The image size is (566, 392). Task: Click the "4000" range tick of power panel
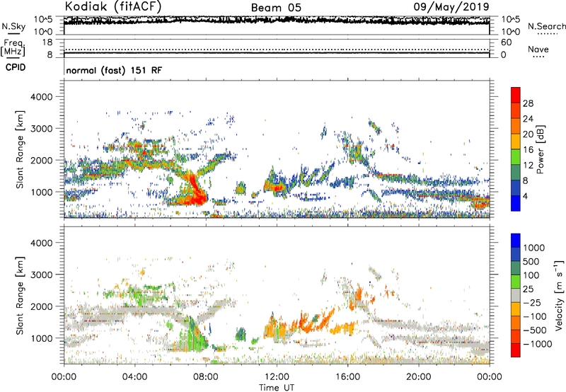(x=41, y=97)
